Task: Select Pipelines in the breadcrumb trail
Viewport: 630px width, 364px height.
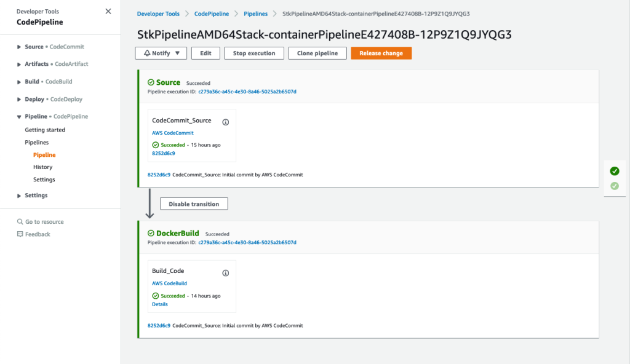Action: click(x=255, y=13)
